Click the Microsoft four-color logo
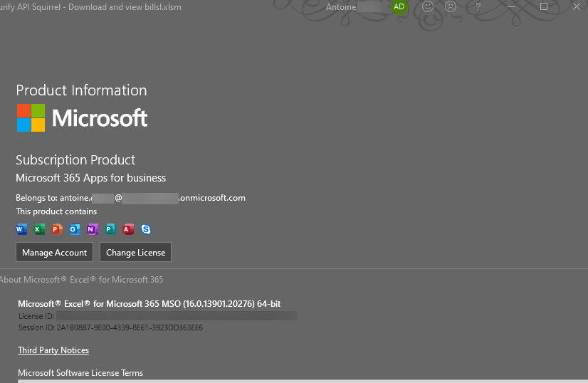The image size is (588, 383). (31, 117)
